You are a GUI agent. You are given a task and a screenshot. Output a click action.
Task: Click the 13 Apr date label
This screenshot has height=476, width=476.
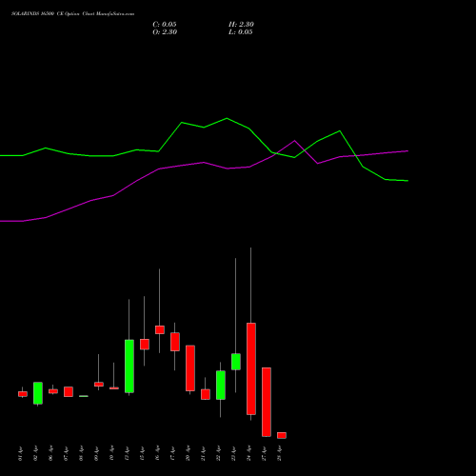tap(128, 454)
